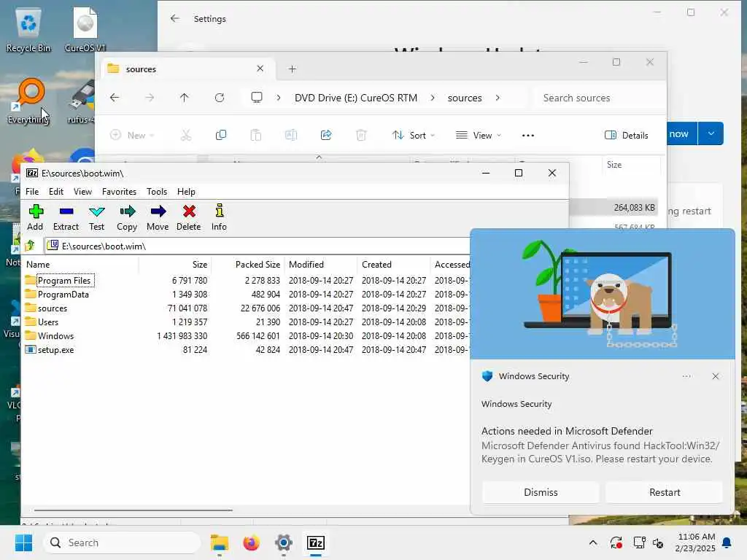The height and width of the screenshot is (560, 747).
Task: Click the Search sources field
Action: click(600, 98)
